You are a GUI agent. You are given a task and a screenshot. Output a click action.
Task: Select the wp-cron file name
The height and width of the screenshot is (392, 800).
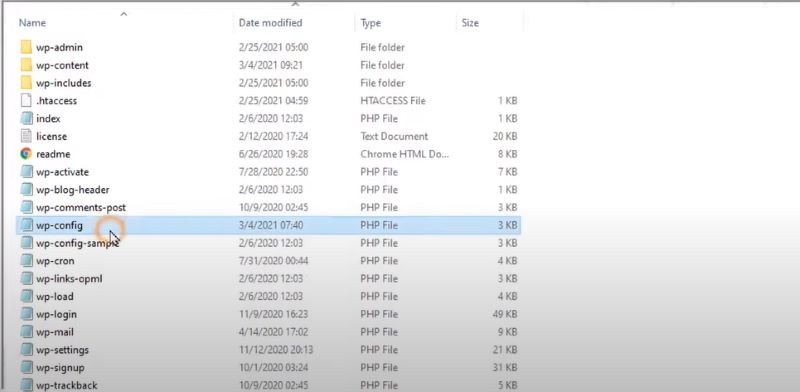pyautogui.click(x=55, y=261)
